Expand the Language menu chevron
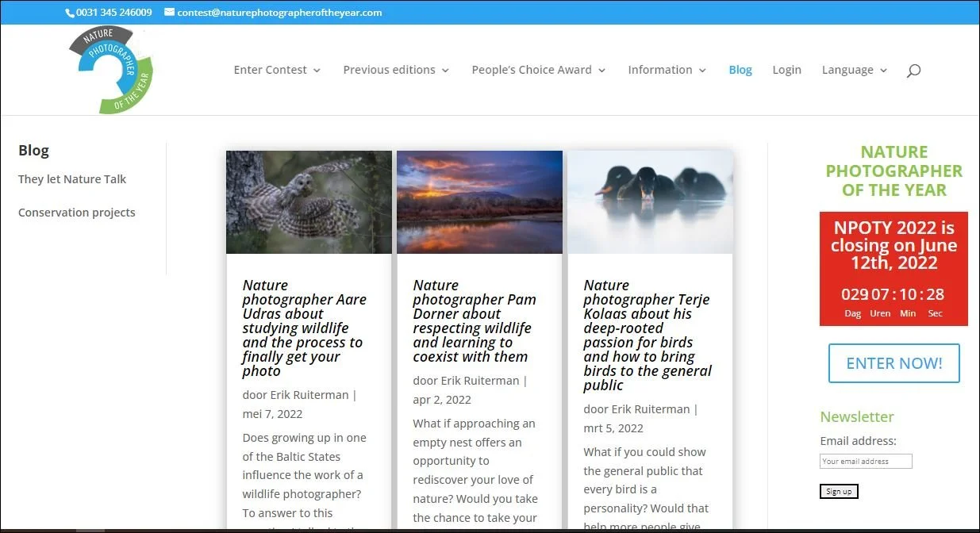This screenshot has height=533, width=980. (883, 71)
